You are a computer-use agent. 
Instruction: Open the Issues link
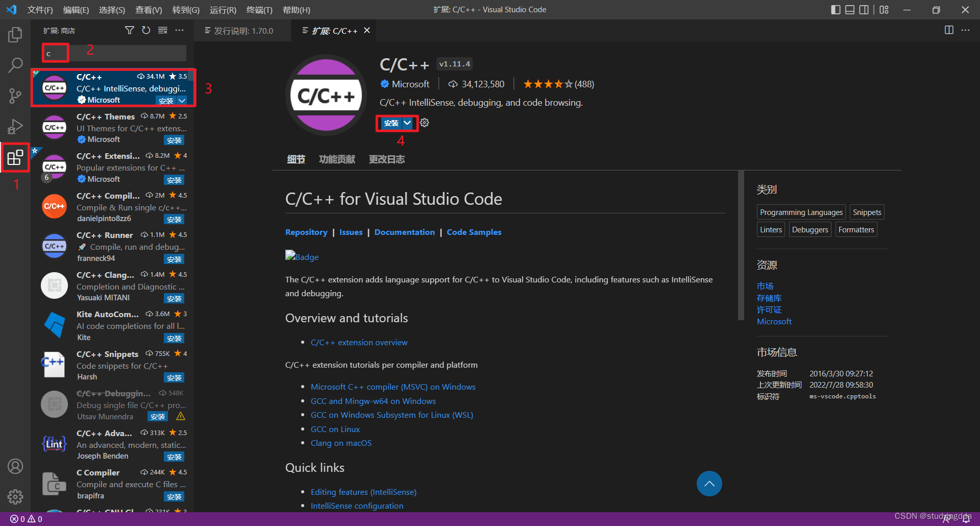point(351,232)
